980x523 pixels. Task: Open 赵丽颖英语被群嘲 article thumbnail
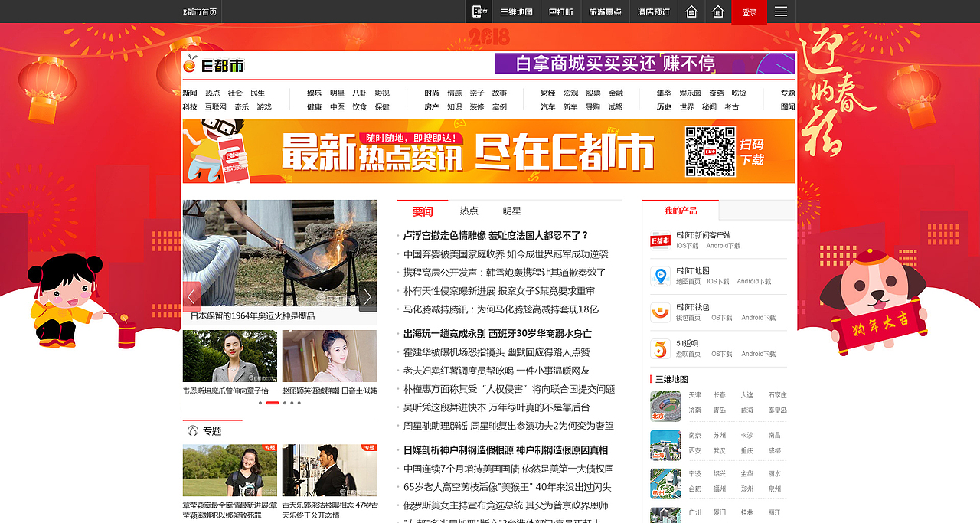(x=329, y=356)
